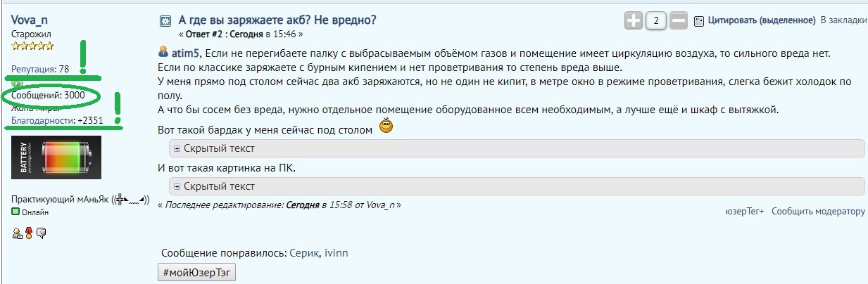
Task: Click the green Онлайн status indicator
Action: 15,212
